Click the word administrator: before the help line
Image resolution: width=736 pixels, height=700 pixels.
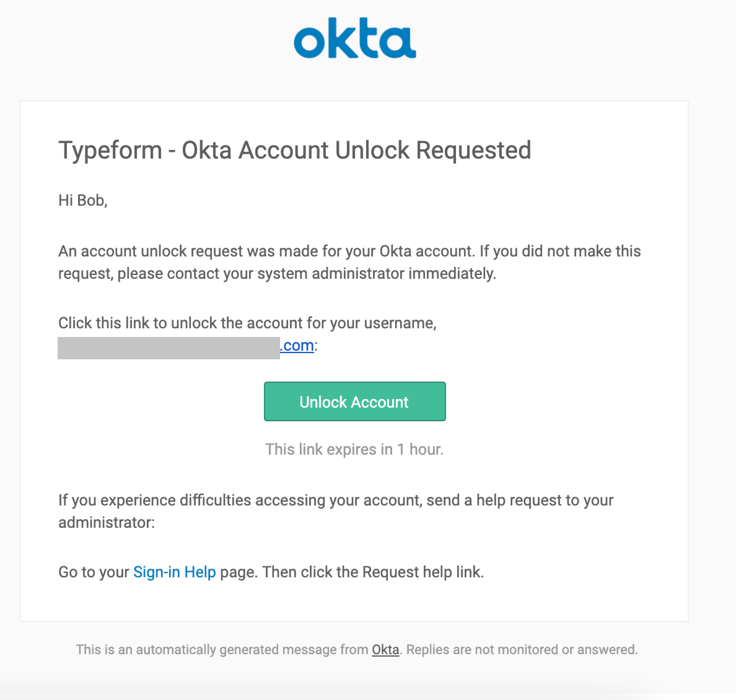106,523
